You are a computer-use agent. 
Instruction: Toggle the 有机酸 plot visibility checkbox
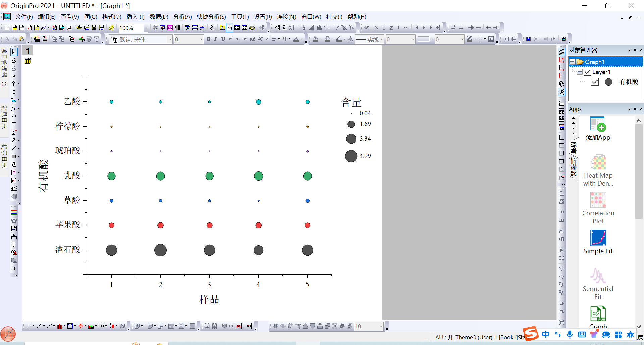595,82
